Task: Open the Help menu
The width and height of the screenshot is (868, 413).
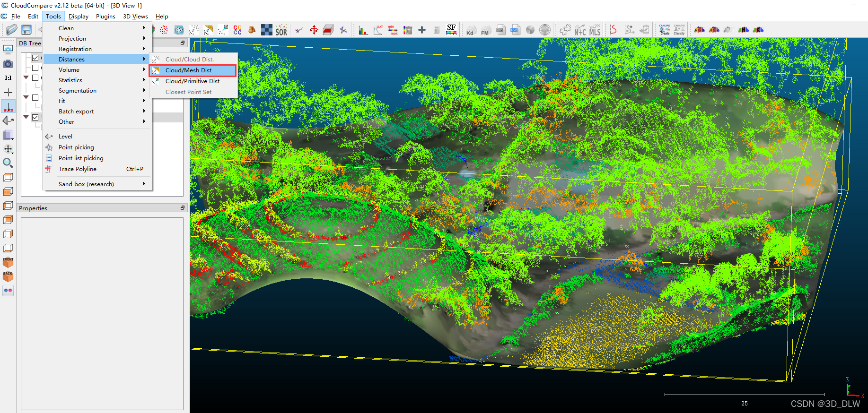Action: (x=162, y=16)
